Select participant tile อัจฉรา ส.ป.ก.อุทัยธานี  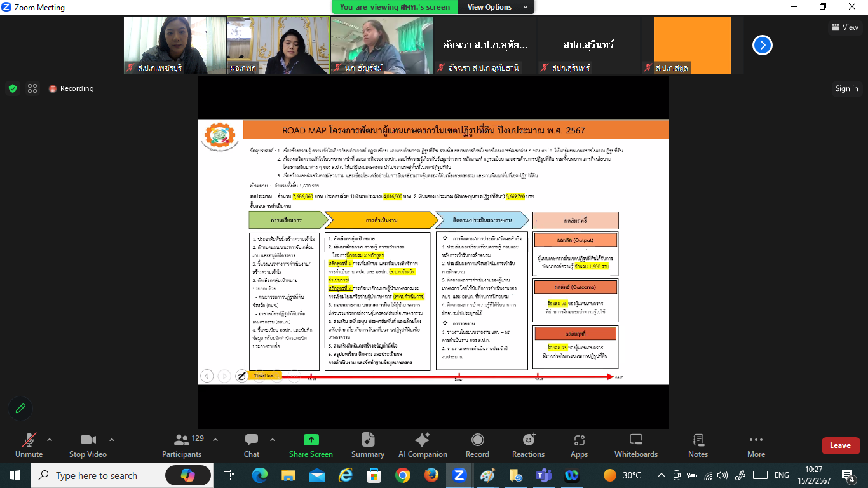point(485,45)
